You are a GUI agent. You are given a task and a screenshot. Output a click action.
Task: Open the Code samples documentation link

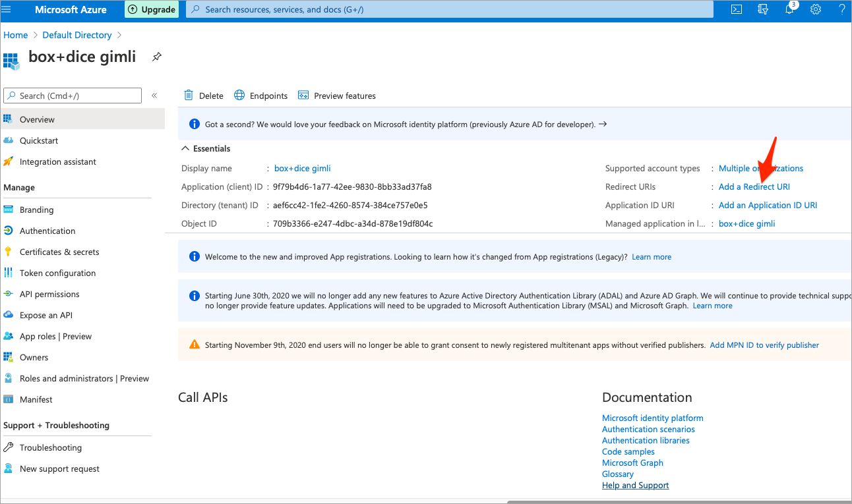coord(628,452)
